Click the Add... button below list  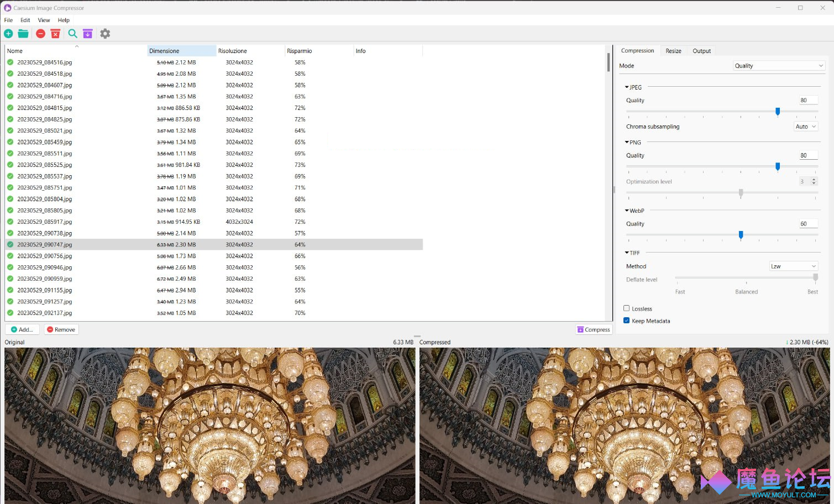tap(22, 329)
